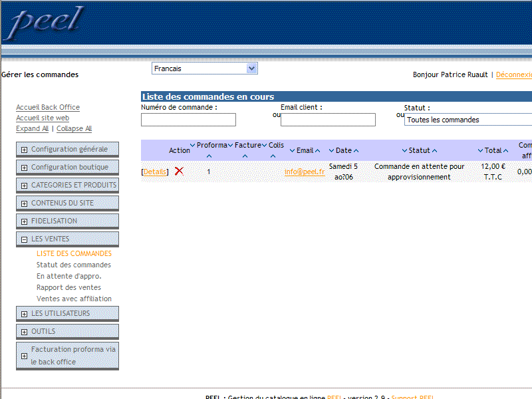532x399 pixels.
Task: Click order status 'Commande en attente pour approvisionnement'
Action: click(x=419, y=172)
